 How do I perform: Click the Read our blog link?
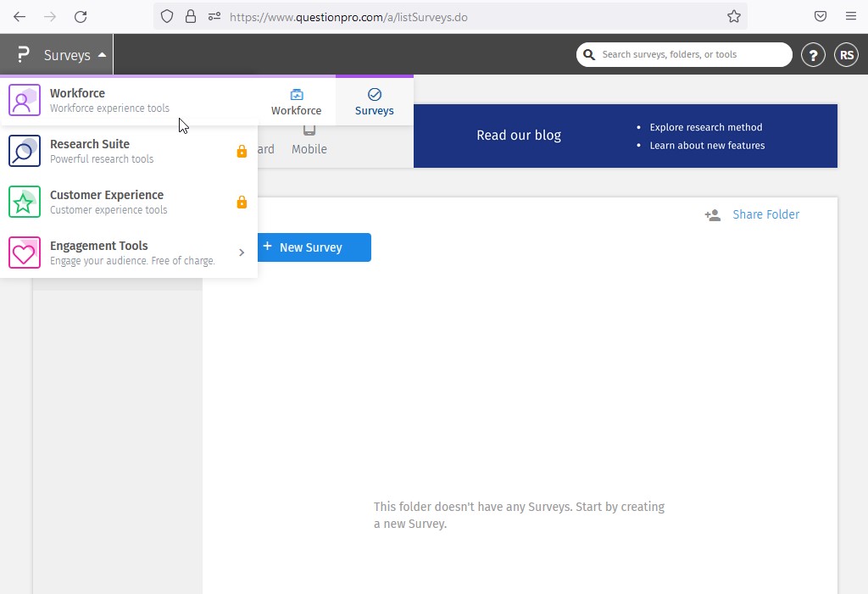coord(519,136)
